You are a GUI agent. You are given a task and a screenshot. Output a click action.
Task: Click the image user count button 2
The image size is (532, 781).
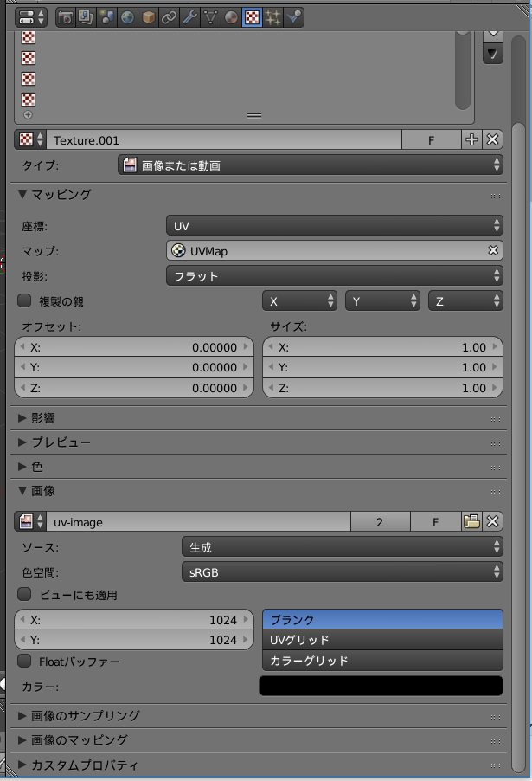[x=381, y=521]
